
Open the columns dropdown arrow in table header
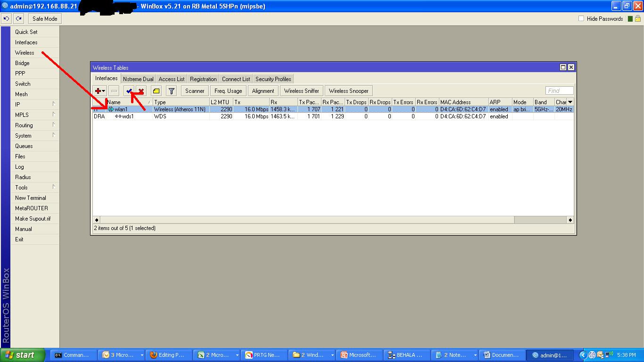click(x=570, y=102)
